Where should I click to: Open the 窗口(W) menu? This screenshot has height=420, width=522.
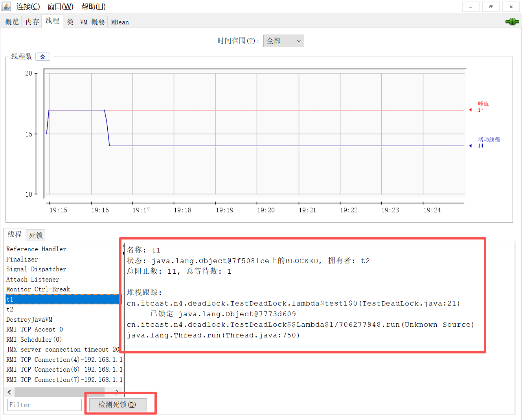(60, 7)
